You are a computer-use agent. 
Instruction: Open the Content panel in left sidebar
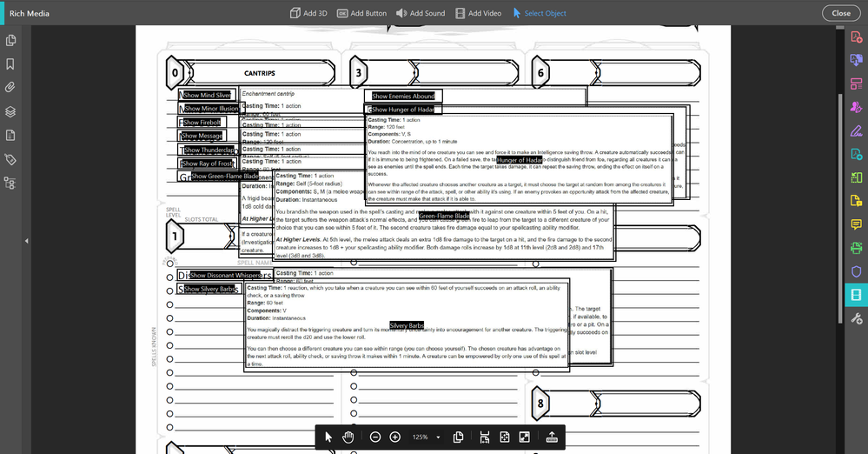click(x=10, y=136)
